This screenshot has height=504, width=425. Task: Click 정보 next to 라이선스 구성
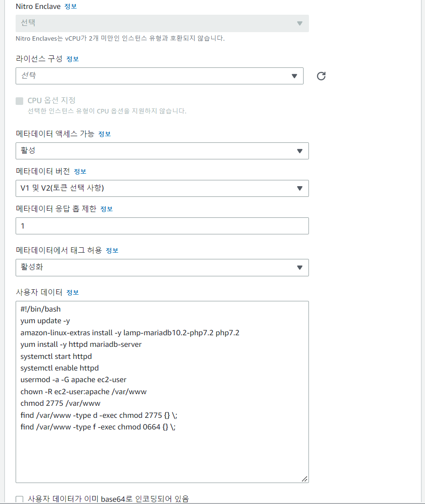click(x=72, y=58)
